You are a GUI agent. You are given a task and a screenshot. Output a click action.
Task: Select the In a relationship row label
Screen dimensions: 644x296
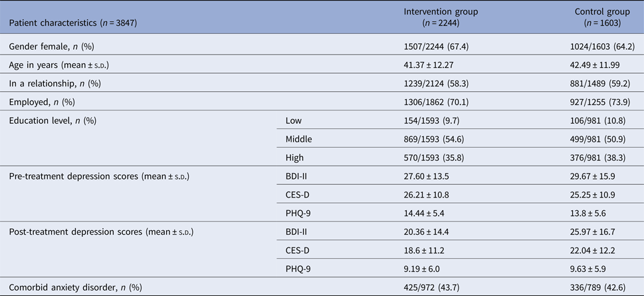[54, 83]
